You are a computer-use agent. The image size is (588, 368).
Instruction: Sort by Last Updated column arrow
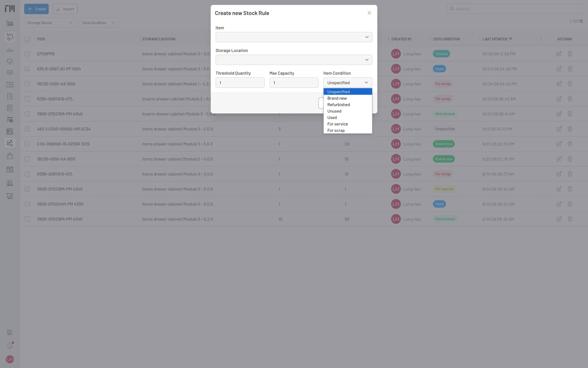point(510,39)
